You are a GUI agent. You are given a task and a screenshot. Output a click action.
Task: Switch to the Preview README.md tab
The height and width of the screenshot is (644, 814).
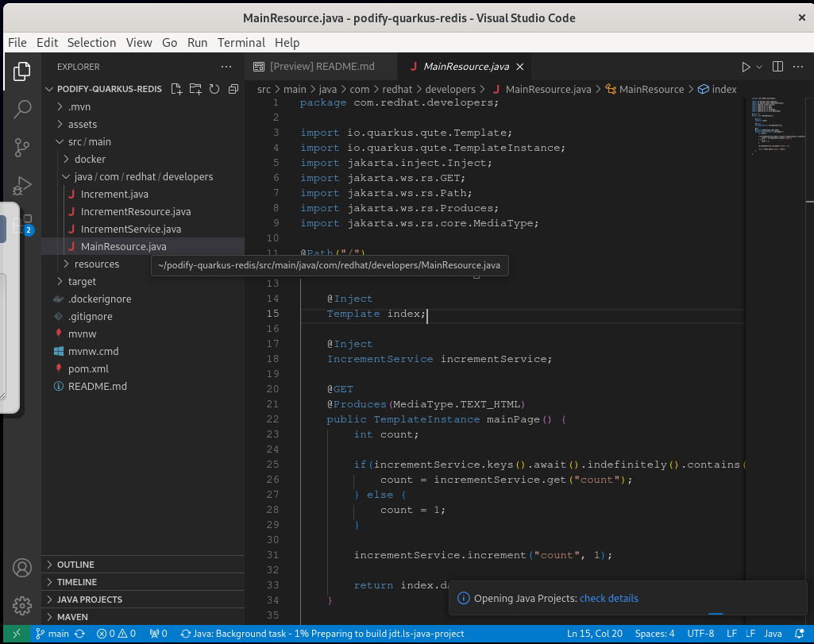pos(321,67)
